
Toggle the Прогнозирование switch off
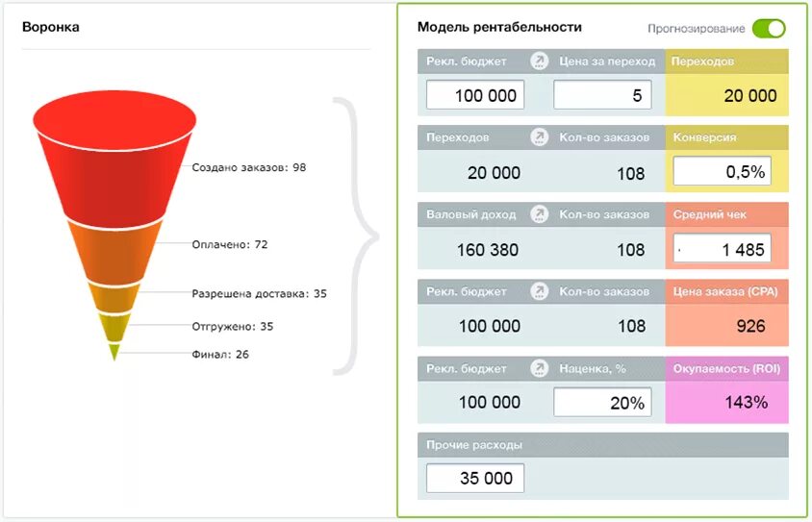(769, 29)
